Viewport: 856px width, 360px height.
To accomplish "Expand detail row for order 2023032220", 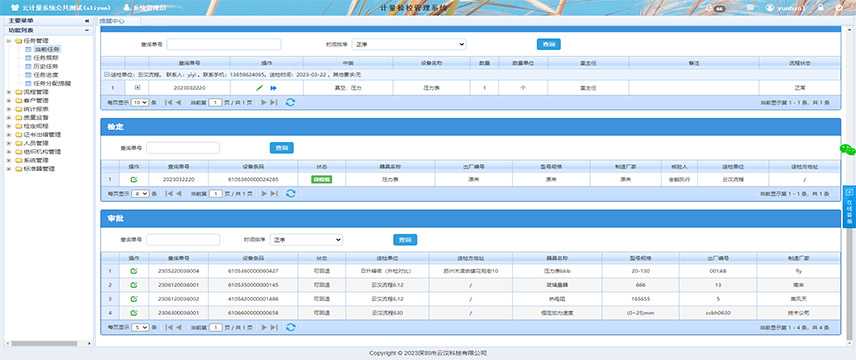I will point(137,87).
